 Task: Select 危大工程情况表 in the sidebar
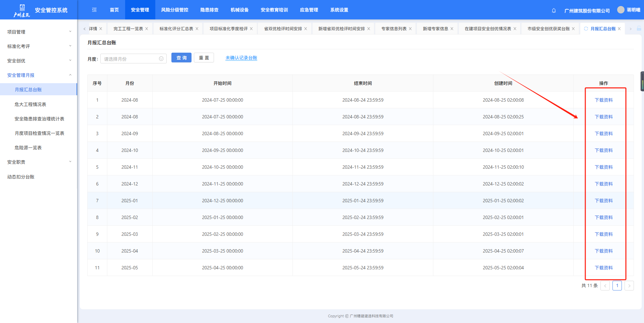click(x=30, y=104)
